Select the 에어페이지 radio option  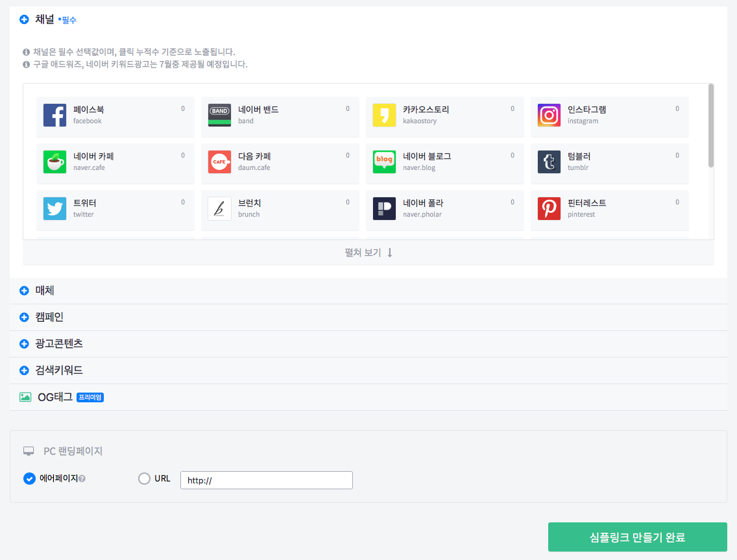point(30,479)
